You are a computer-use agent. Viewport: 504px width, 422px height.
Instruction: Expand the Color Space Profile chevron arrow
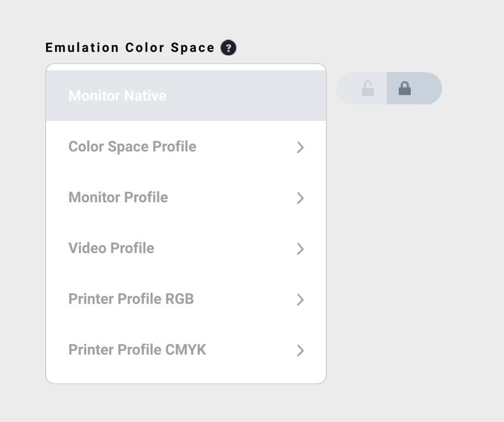pos(300,147)
